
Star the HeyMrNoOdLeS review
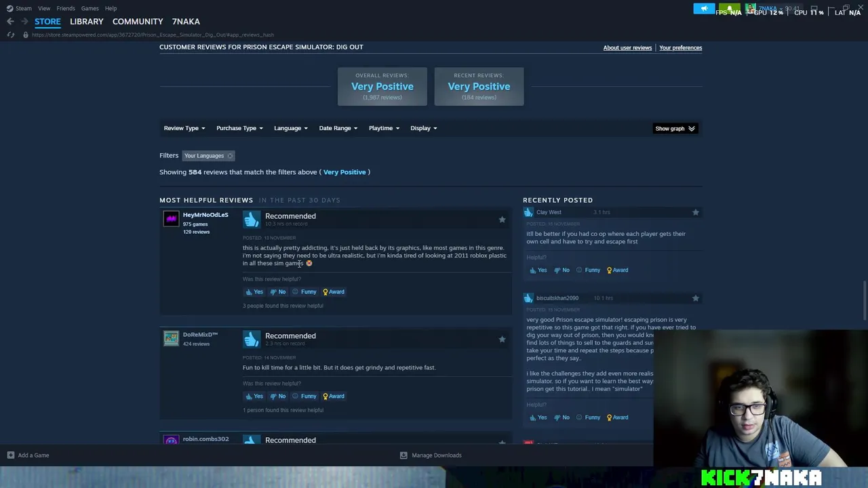(502, 220)
